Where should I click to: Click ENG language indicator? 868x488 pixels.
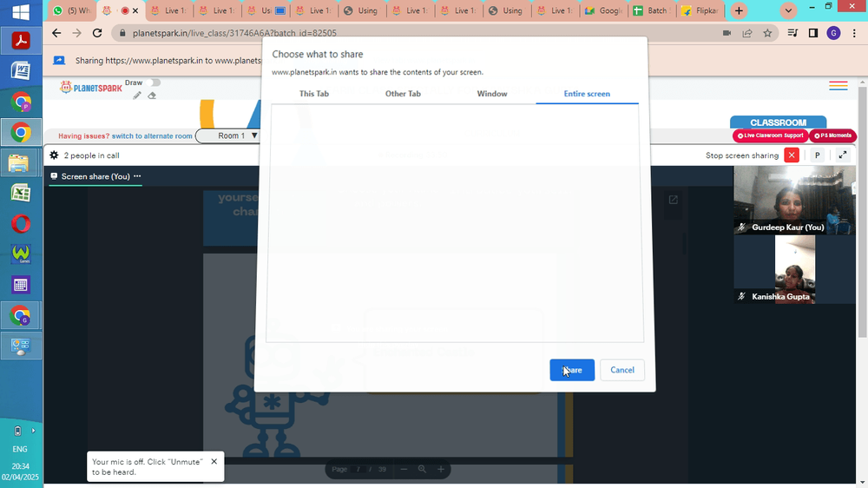coord(20,449)
